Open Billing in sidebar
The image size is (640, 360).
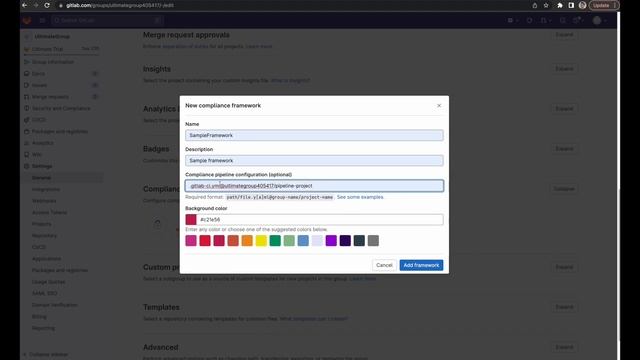39,317
